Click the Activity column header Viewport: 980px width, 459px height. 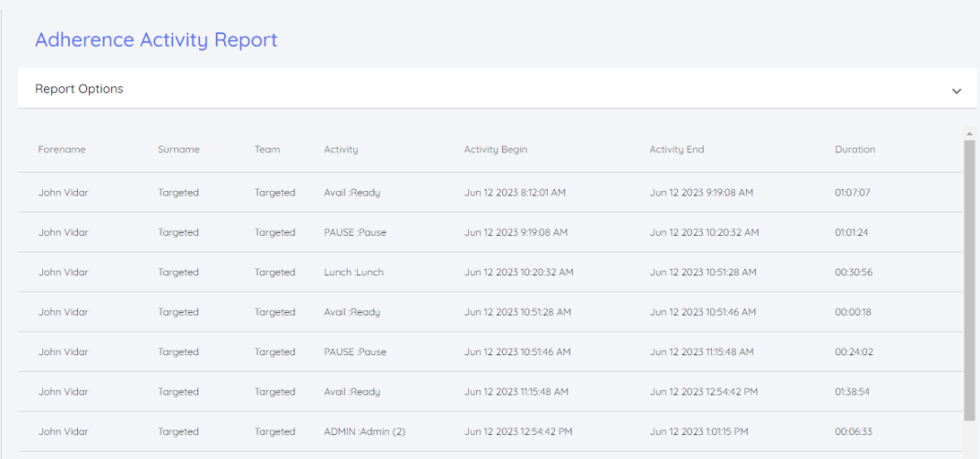pos(340,150)
